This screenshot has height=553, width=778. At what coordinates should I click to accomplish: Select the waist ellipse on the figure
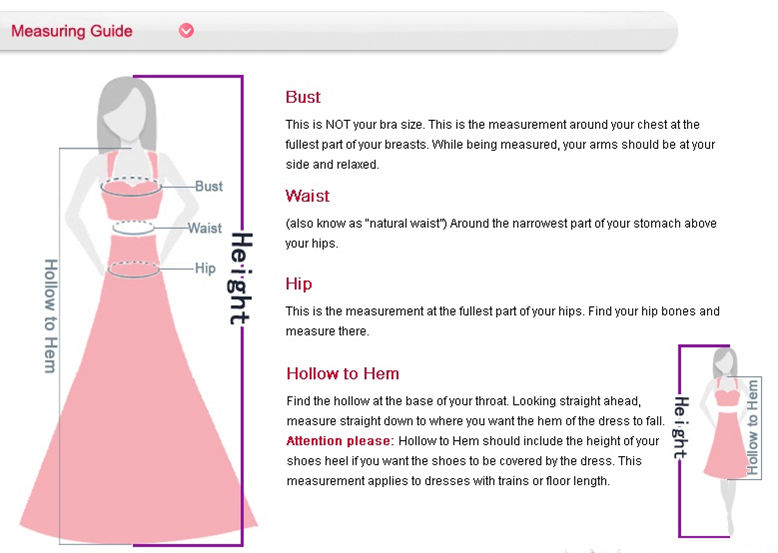[133, 228]
